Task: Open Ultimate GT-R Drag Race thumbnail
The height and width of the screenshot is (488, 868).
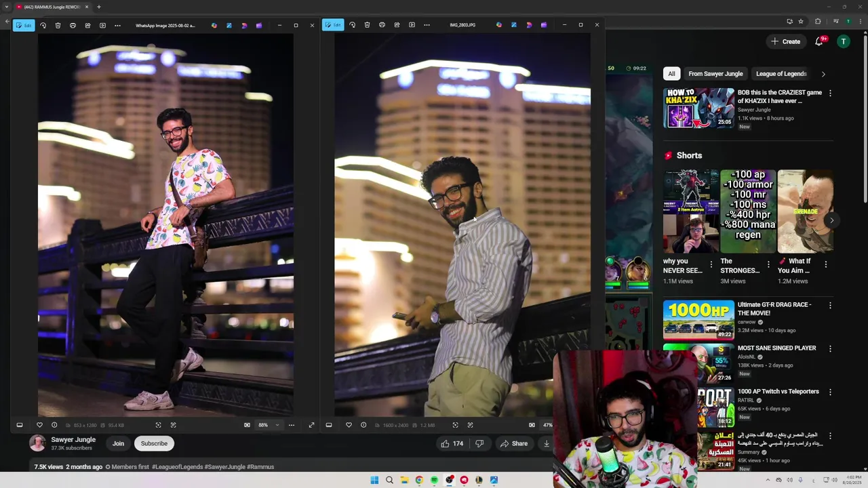Action: (698, 320)
